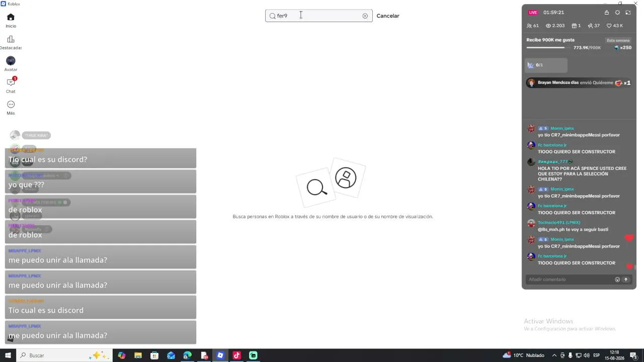The image size is (644, 362).
Task: Open live panel settings gear
Action: click(617, 13)
